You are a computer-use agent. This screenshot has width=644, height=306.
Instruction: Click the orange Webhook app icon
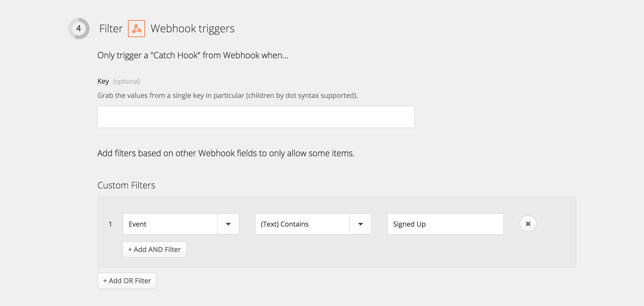[x=137, y=29]
